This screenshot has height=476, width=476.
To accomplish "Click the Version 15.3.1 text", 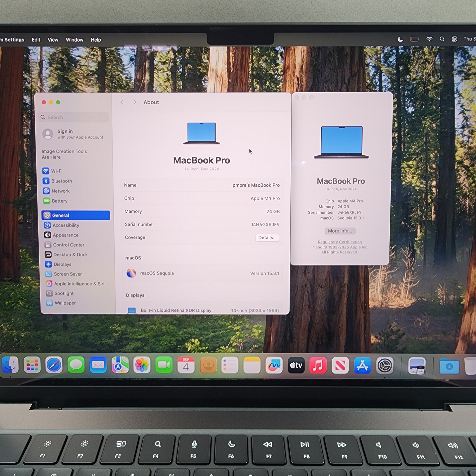I will pos(265,273).
